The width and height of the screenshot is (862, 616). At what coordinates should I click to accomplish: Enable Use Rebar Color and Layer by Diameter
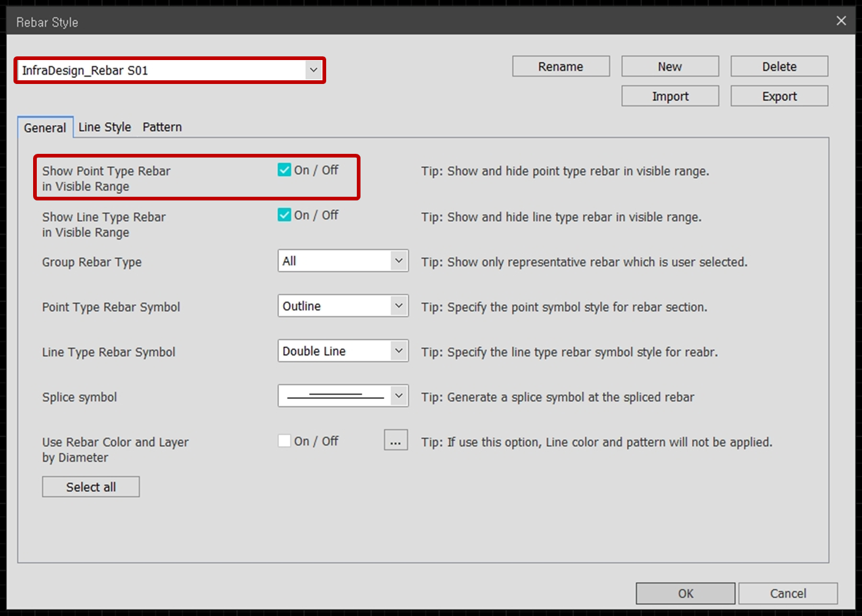tap(284, 440)
